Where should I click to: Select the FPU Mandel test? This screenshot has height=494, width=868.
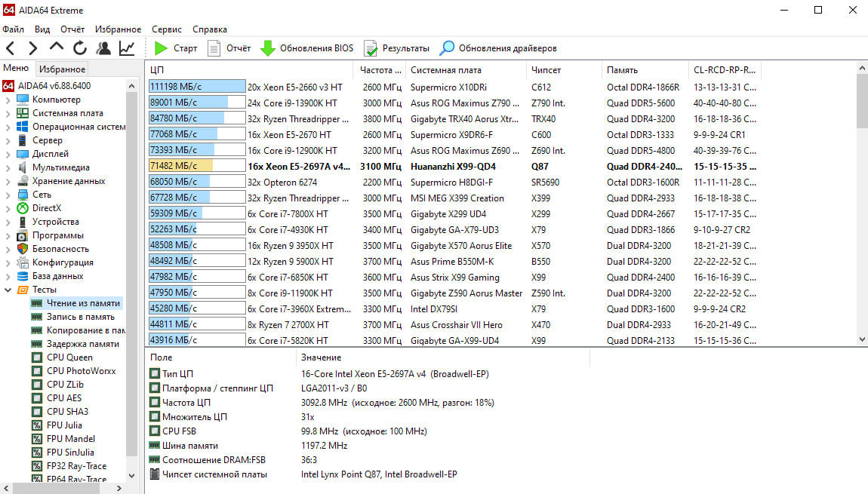coord(63,439)
